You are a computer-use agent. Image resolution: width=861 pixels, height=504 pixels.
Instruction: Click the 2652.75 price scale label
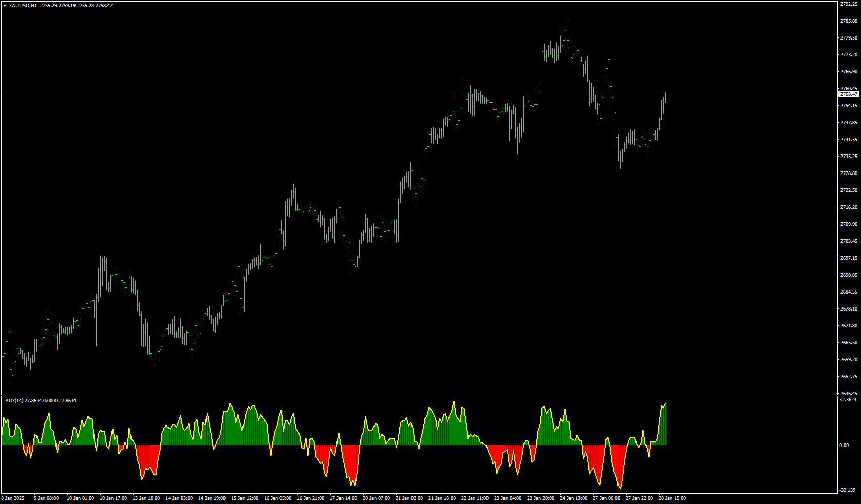click(849, 377)
